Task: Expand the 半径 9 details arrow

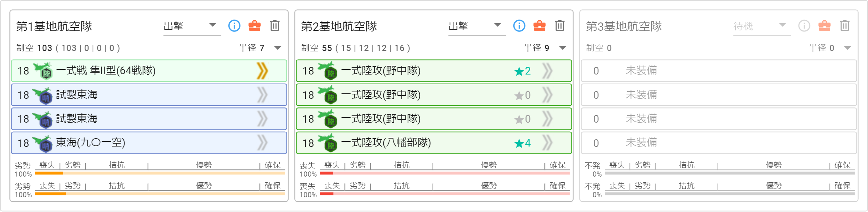Action: pos(563,48)
